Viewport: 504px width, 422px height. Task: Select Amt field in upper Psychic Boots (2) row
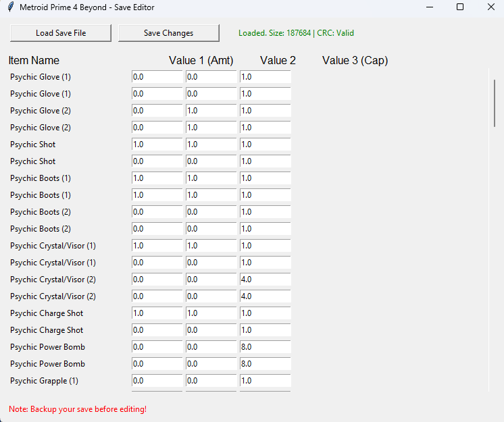click(x=157, y=212)
